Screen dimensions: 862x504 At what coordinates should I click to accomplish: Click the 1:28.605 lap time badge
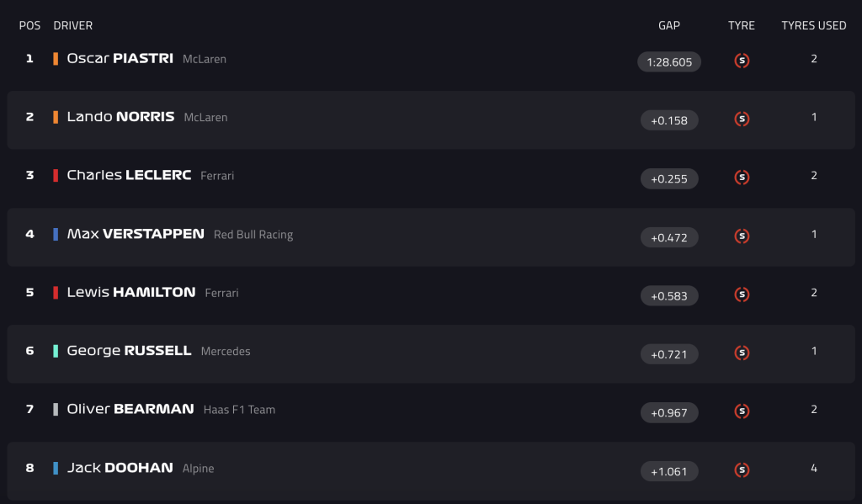(x=669, y=62)
